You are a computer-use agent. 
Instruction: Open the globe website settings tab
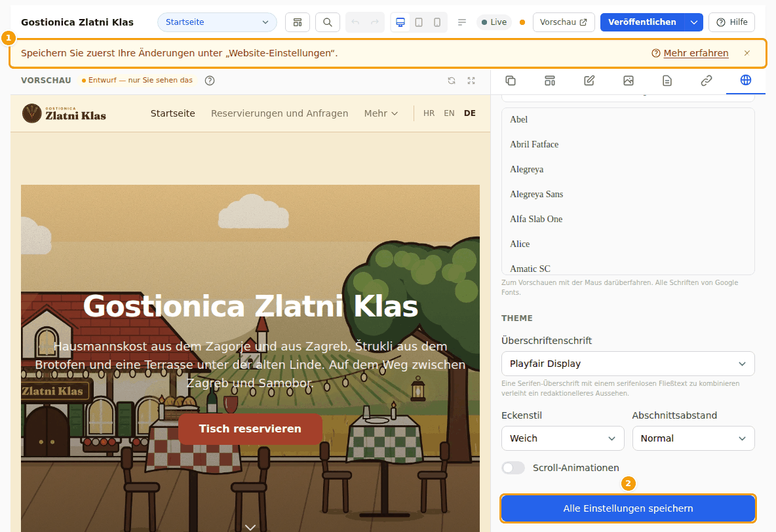coord(745,80)
